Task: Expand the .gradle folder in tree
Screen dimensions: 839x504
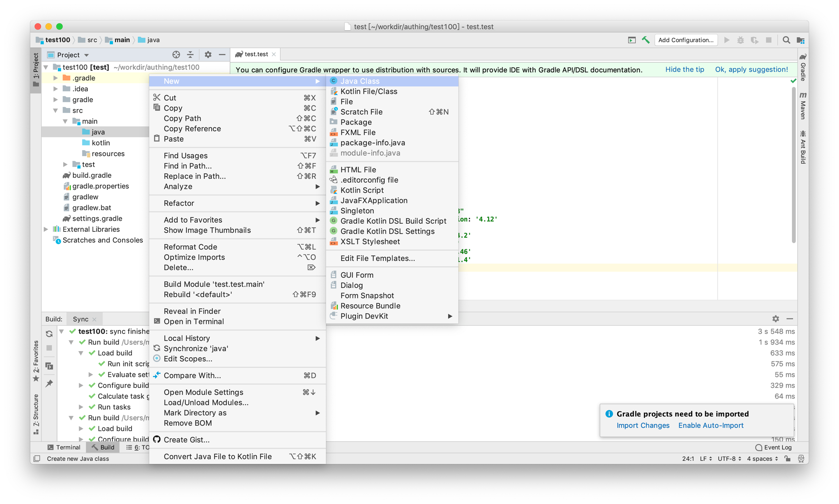Action: [55, 78]
